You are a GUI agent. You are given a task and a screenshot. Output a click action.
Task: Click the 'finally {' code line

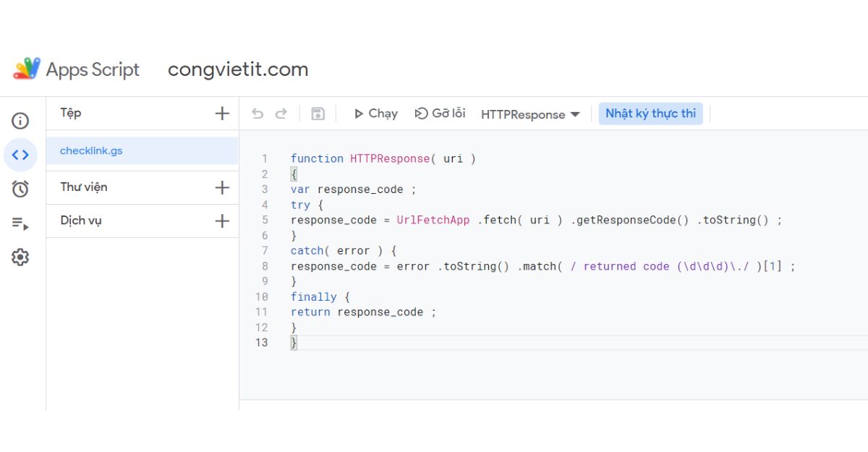320,297
